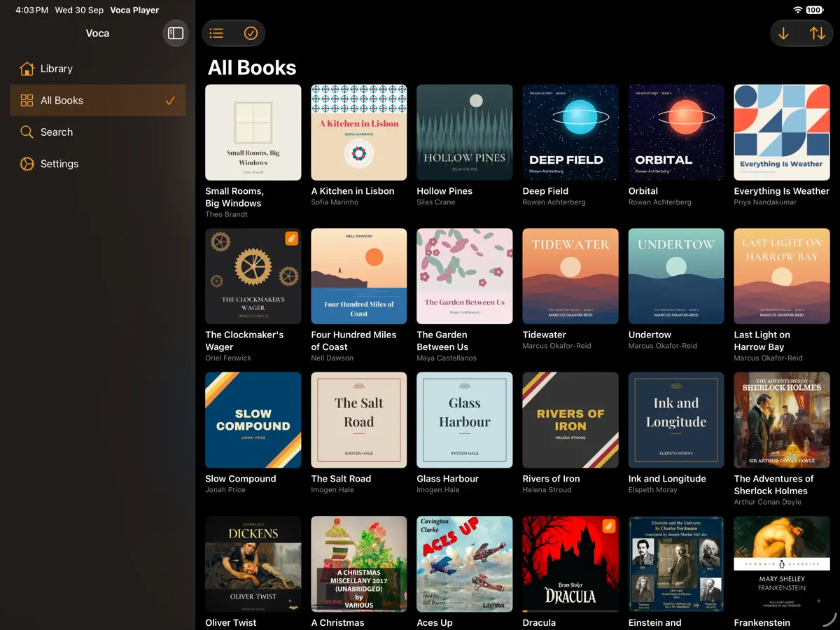Open Slow Compound cover

pos(253,420)
